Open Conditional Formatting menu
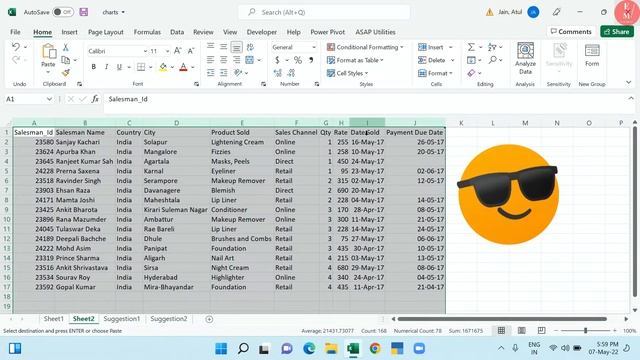 point(365,47)
